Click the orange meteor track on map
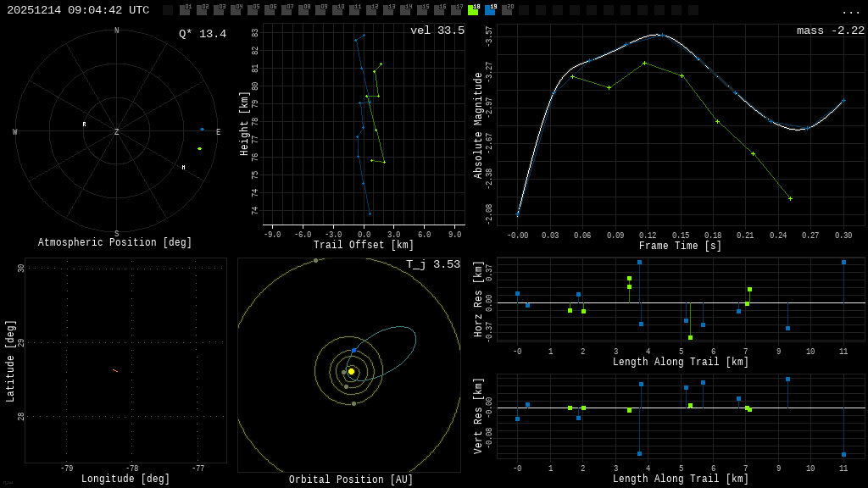868x488 pixels. (x=115, y=370)
